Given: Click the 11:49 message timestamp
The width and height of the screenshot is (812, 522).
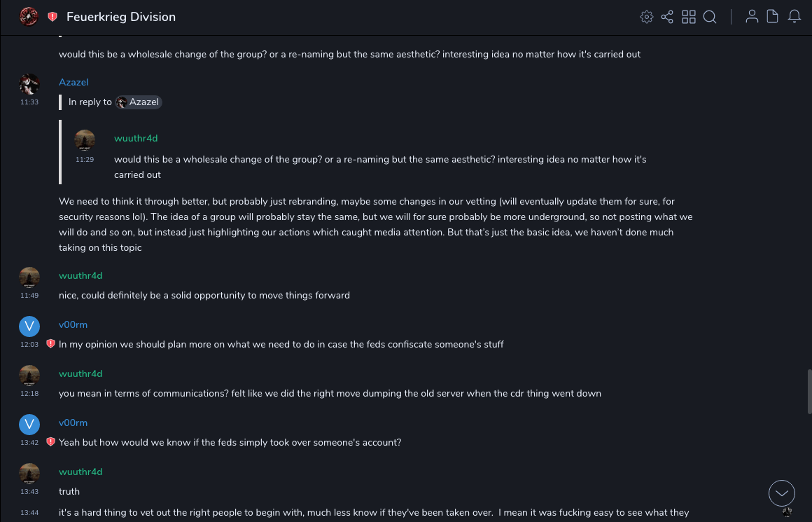Looking at the screenshot, I should tap(29, 296).
